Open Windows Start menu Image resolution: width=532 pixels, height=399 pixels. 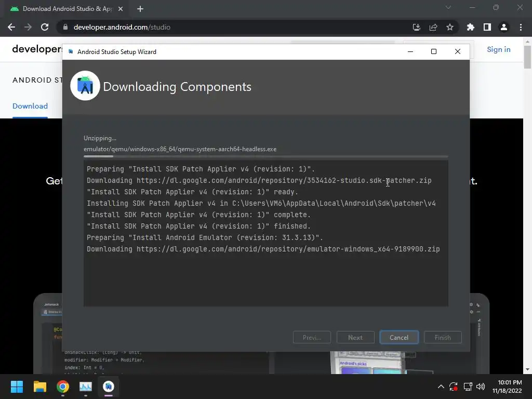(x=17, y=387)
